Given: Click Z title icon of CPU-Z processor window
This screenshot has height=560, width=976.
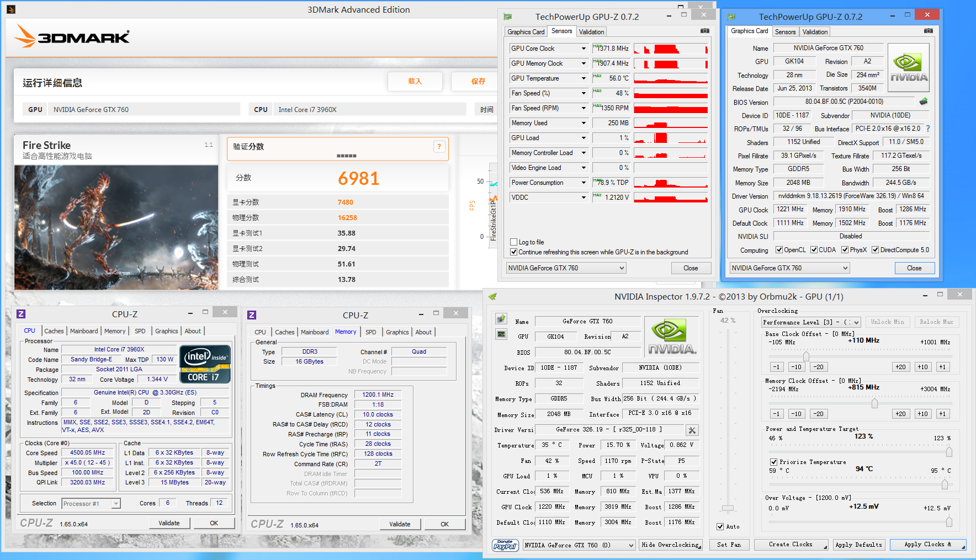Looking at the screenshot, I should tap(21, 314).
